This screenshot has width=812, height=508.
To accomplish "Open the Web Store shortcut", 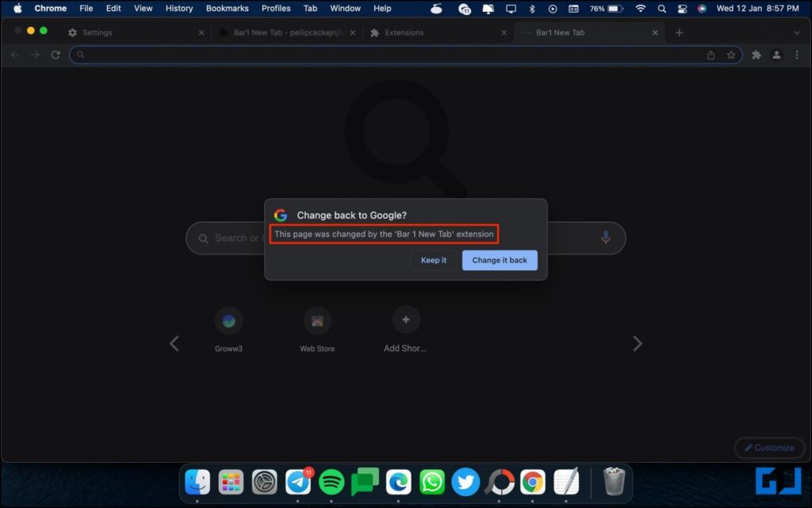I will [x=317, y=330].
